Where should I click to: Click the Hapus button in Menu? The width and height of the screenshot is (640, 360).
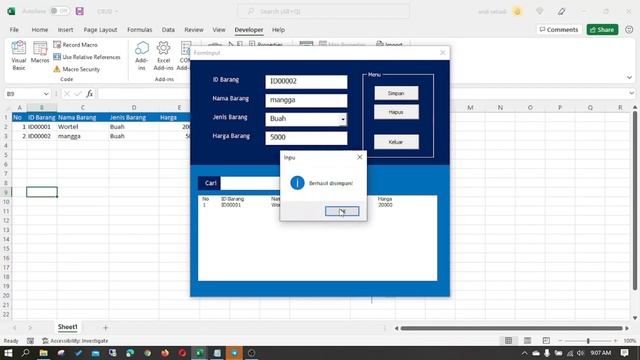click(396, 112)
